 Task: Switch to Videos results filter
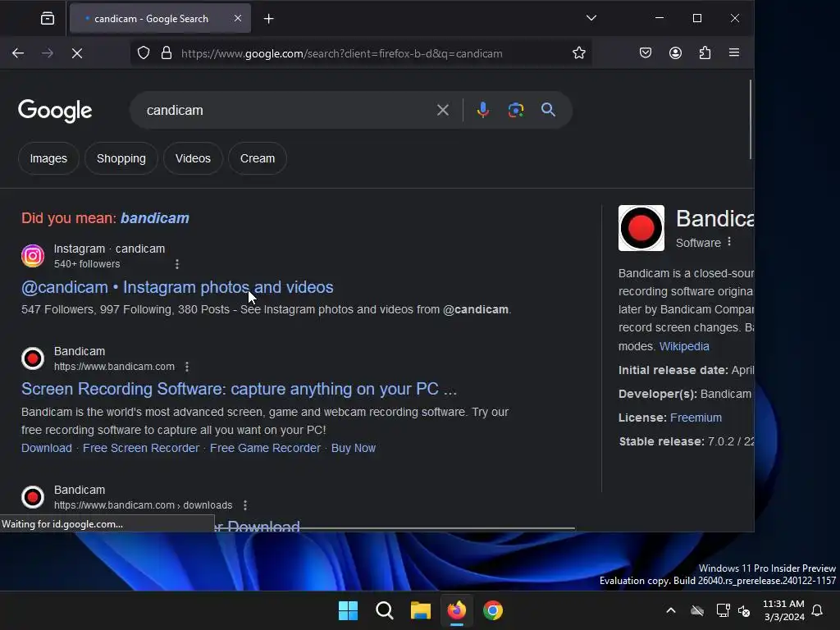tap(193, 158)
